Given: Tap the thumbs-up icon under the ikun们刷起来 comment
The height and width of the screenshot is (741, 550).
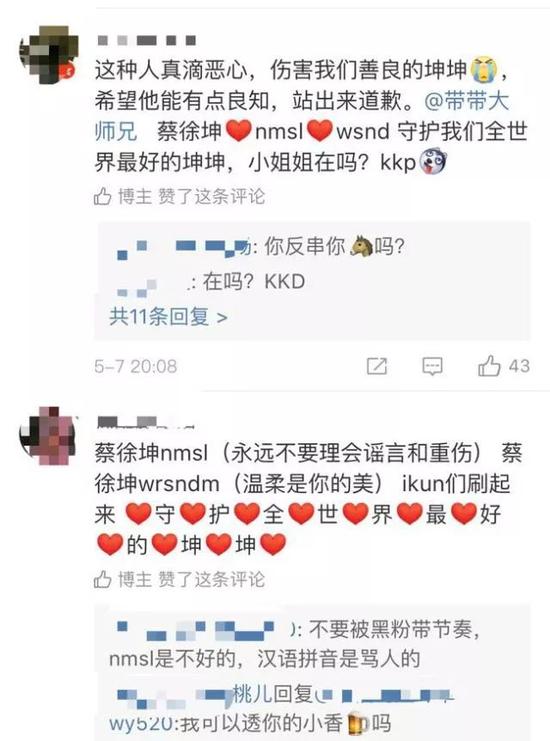Looking at the screenshot, I should click(103, 579).
